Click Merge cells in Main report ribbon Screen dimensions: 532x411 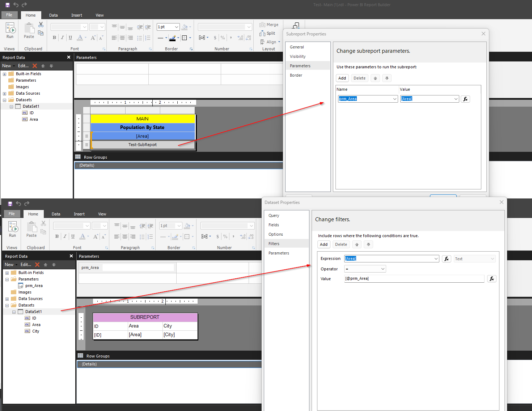[269, 25]
